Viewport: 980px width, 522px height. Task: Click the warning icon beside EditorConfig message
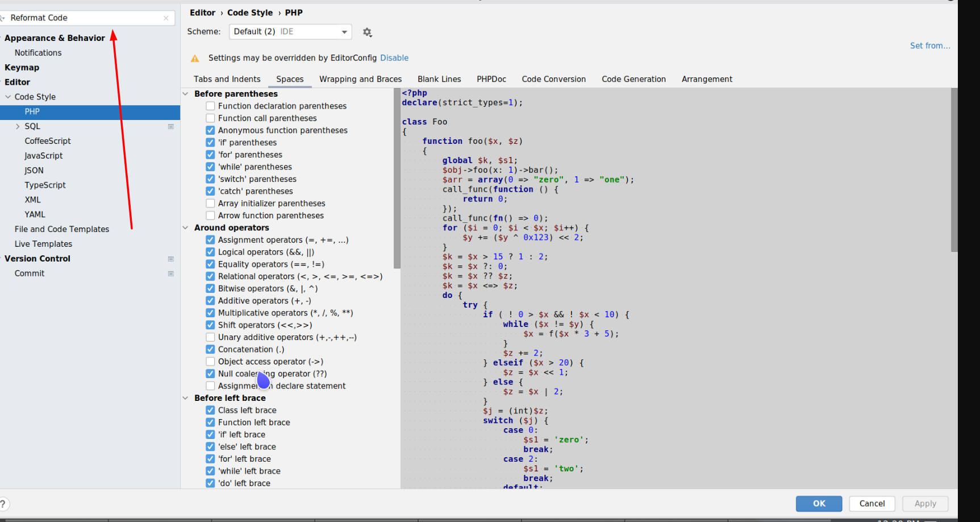click(x=195, y=58)
